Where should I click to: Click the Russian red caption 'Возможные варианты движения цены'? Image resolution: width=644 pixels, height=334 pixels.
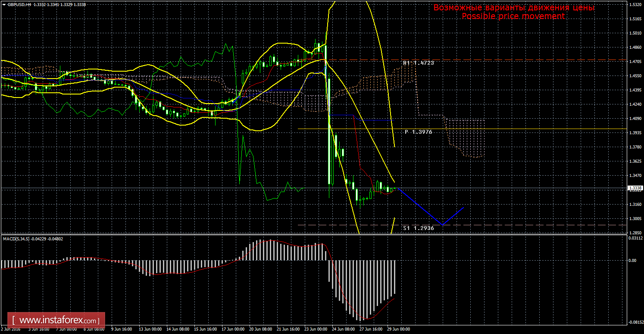tap(514, 8)
